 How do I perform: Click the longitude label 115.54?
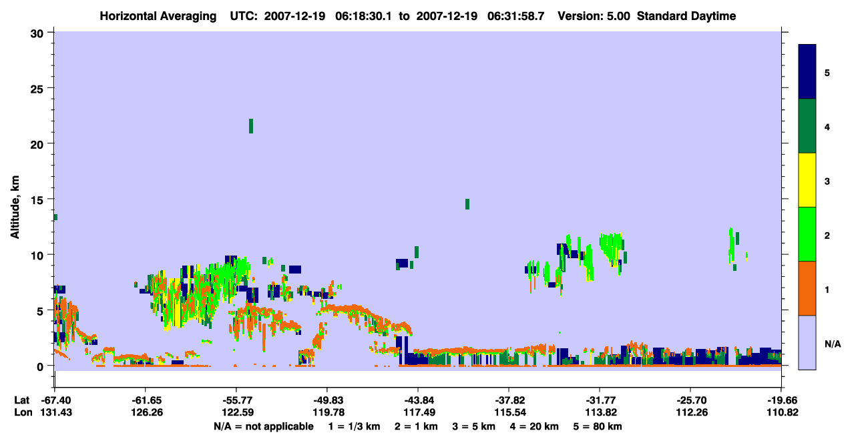509,412
